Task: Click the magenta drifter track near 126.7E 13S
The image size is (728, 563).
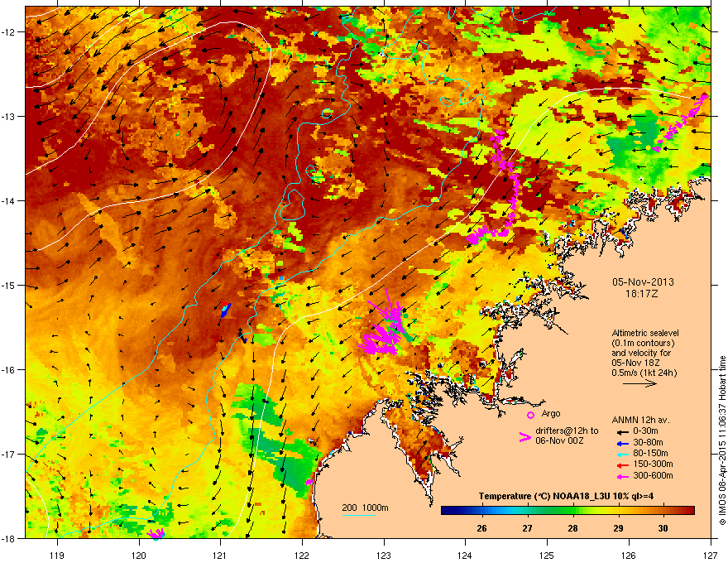Action: (680, 123)
